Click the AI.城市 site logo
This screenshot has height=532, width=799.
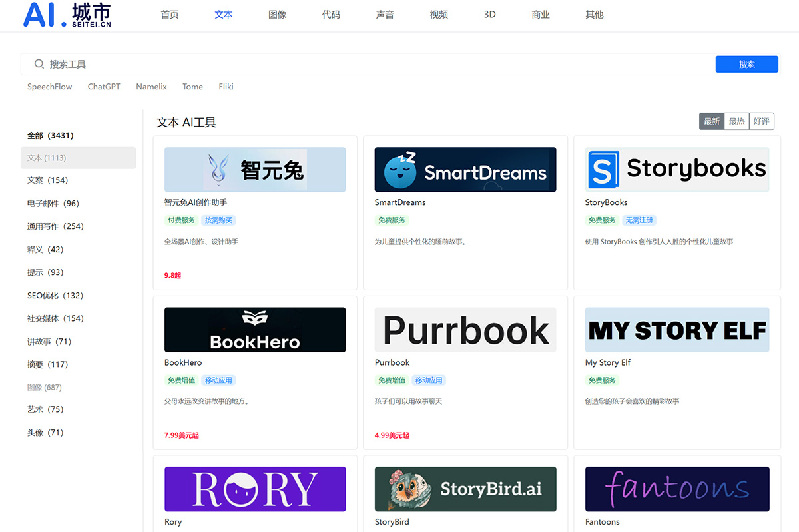pyautogui.click(x=67, y=15)
